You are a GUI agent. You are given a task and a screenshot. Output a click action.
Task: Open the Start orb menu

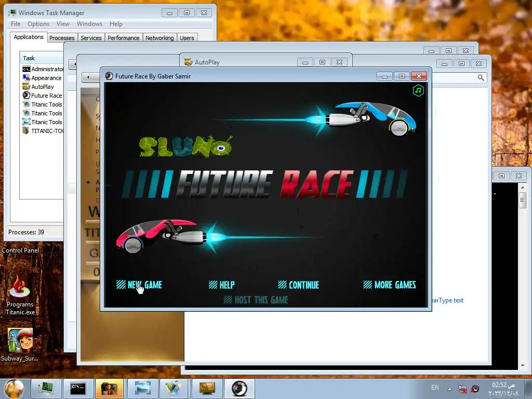click(x=14, y=389)
